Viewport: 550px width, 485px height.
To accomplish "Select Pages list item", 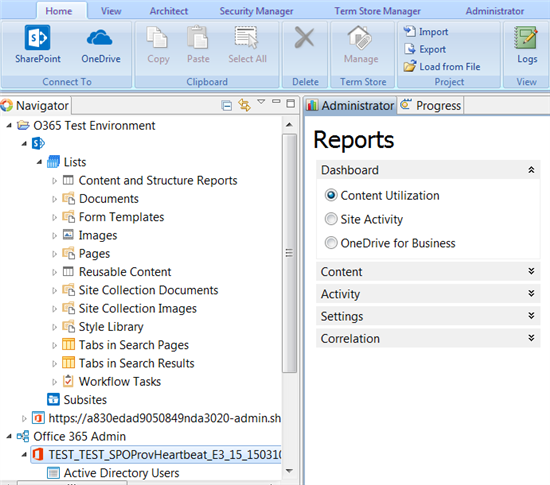I will pos(94,253).
